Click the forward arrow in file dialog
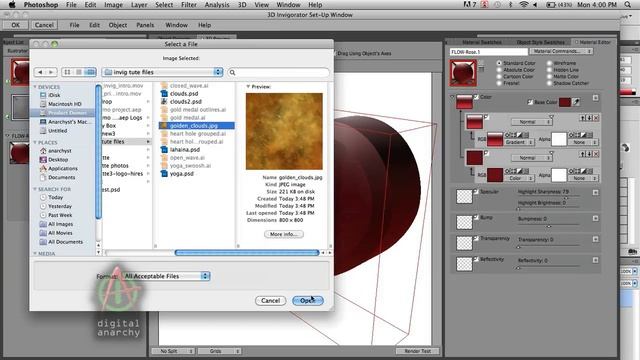 [x=51, y=72]
